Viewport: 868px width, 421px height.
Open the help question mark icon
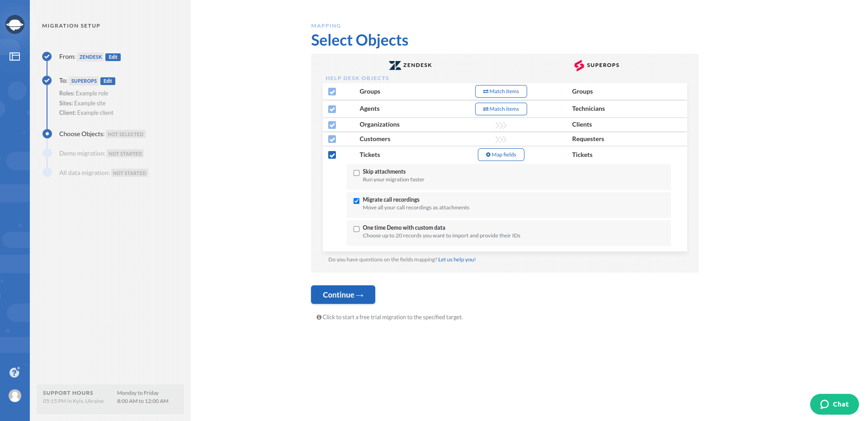click(x=14, y=372)
